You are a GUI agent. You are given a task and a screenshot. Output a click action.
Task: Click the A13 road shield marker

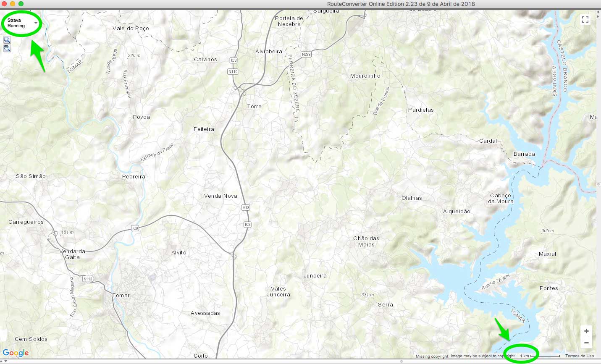[246, 207]
